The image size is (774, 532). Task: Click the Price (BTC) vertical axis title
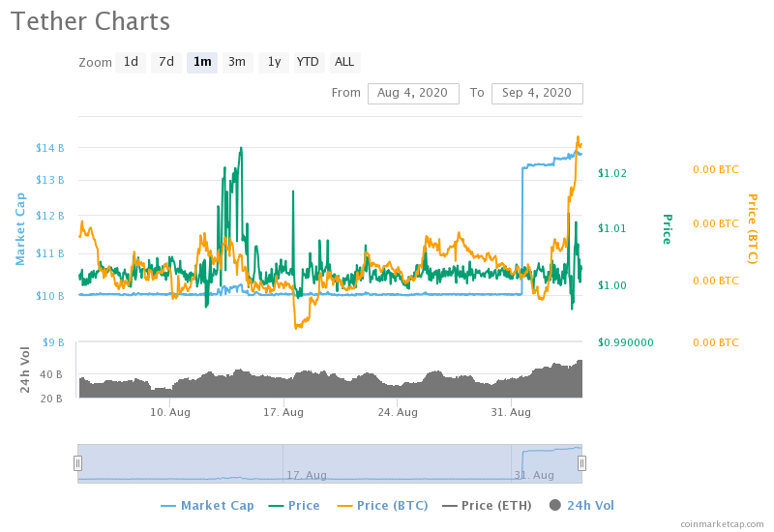[753, 229]
